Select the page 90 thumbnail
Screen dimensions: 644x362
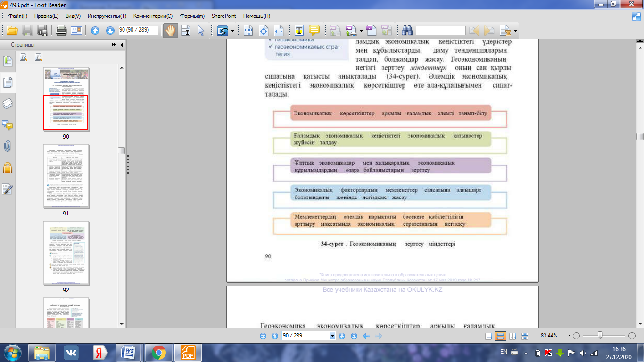pos(66,99)
